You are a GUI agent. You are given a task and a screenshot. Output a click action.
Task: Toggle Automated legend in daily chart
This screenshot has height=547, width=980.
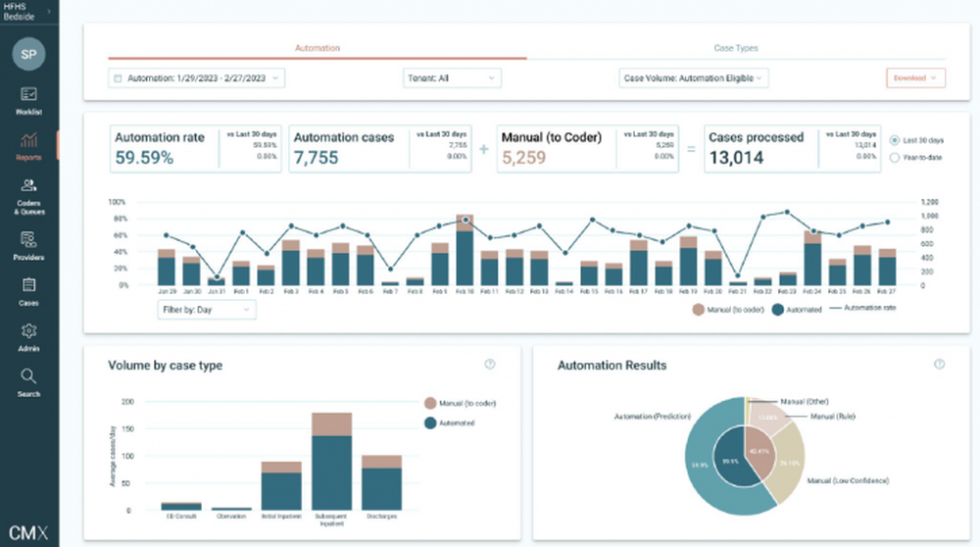(797, 310)
